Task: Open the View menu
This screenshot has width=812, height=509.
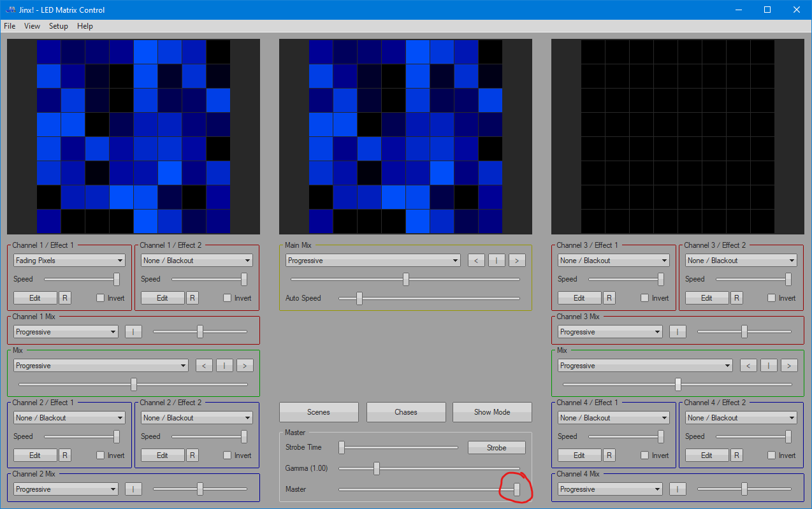Action: coord(32,26)
